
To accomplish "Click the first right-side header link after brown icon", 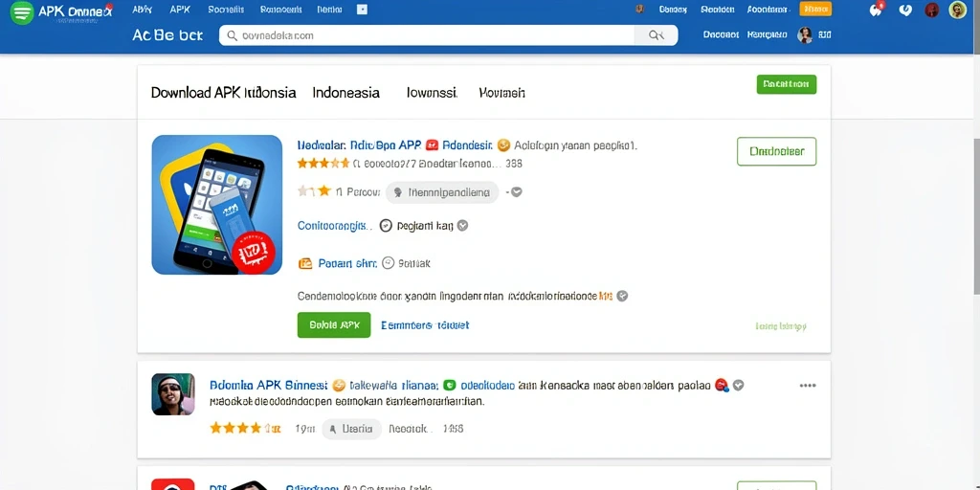I will [673, 10].
